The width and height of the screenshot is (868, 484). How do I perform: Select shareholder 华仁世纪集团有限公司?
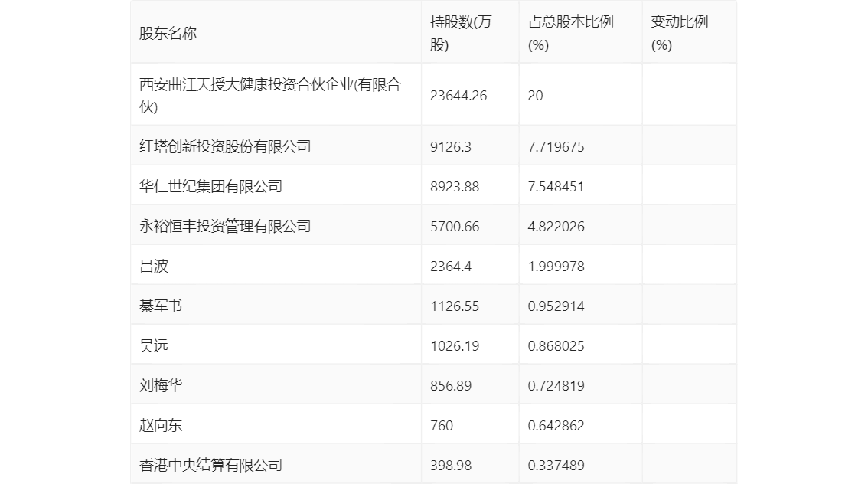(x=210, y=187)
